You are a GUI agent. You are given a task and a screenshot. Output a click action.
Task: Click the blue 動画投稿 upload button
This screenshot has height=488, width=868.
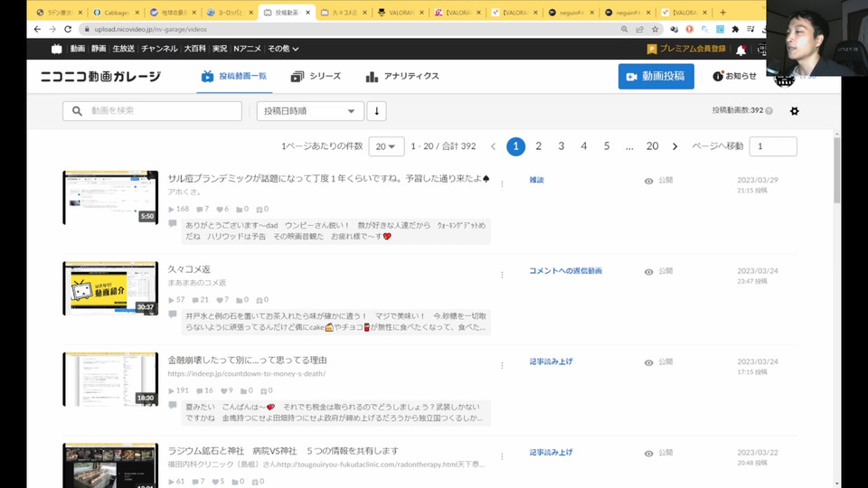[x=656, y=76]
